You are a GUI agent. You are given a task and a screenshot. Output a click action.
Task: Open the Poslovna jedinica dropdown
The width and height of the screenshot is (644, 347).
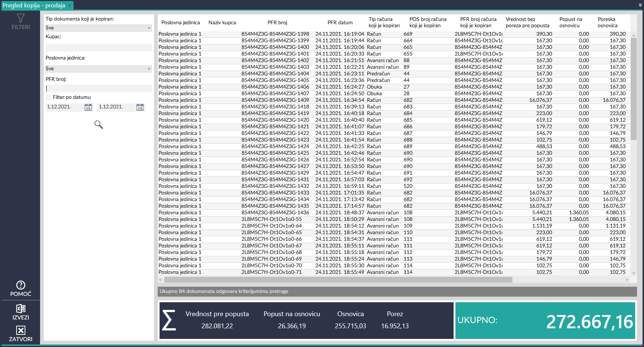[x=99, y=69]
